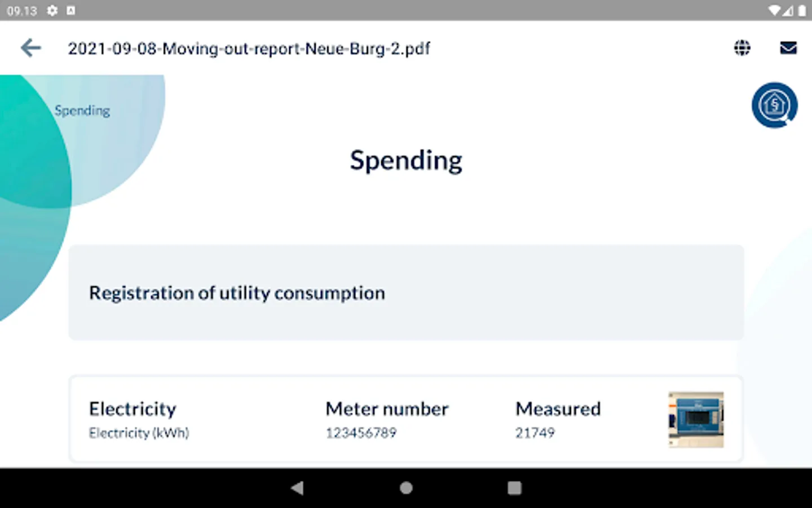Tap the Meter number column header
This screenshot has width=812, height=508.
(x=387, y=409)
